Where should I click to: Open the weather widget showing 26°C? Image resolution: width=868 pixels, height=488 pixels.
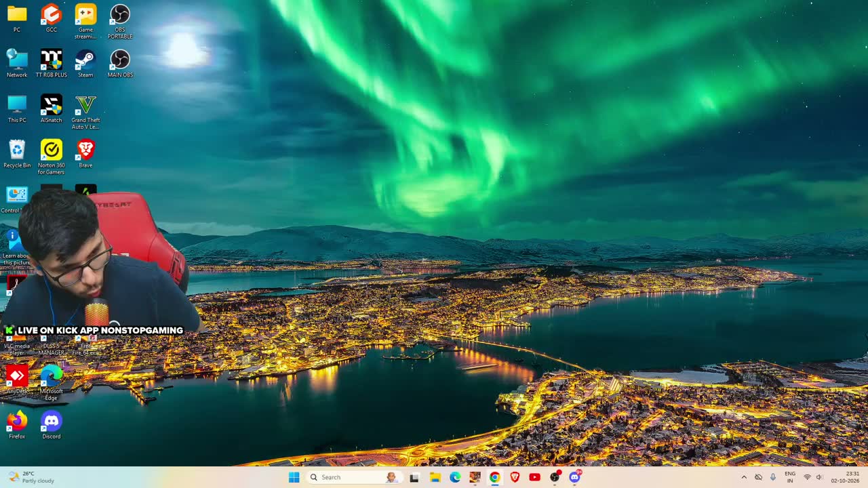[x=31, y=477]
